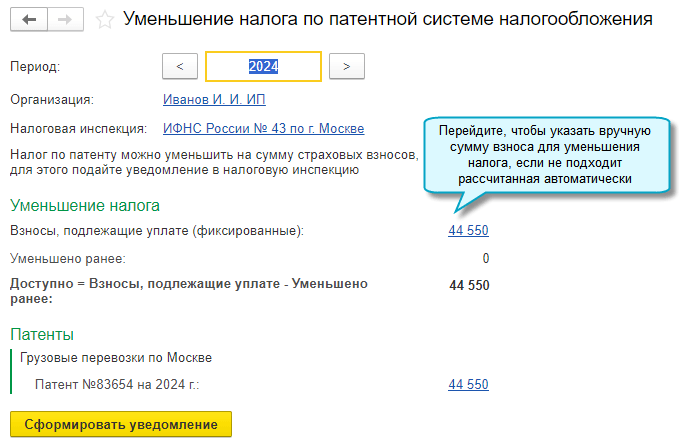The width and height of the screenshot is (679, 445).
Task: Go to next period year
Action: (x=346, y=66)
